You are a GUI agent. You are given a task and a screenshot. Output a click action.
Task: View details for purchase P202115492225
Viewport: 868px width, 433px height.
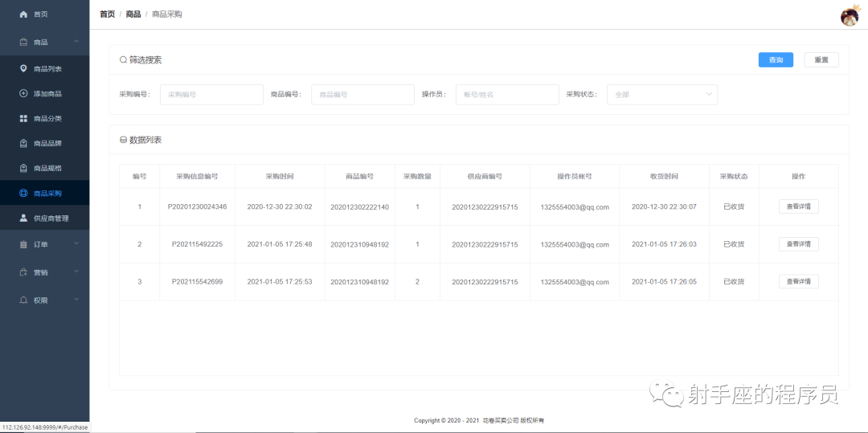(798, 244)
